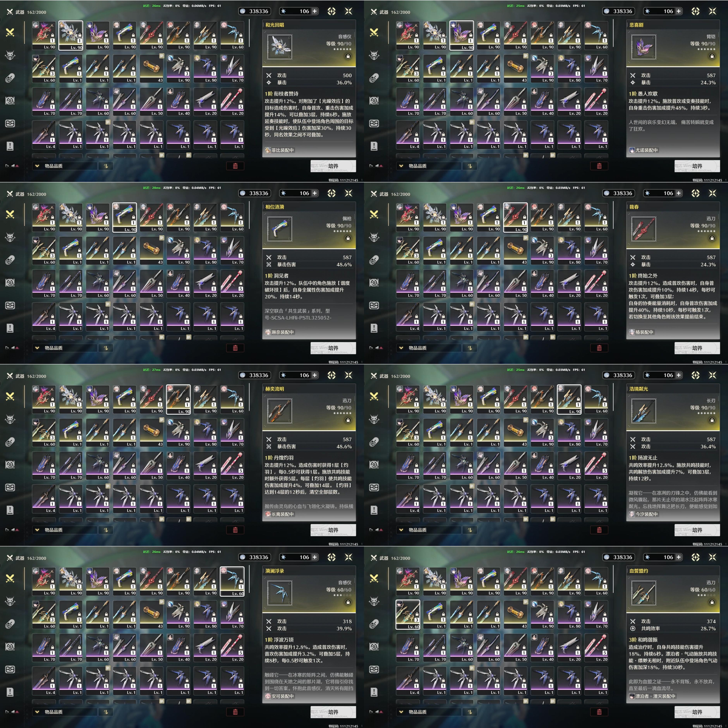Click the exclamation-mark sidebar icon in 血誓盟约 screen
This screenshot has width=728, height=728.
[374, 692]
